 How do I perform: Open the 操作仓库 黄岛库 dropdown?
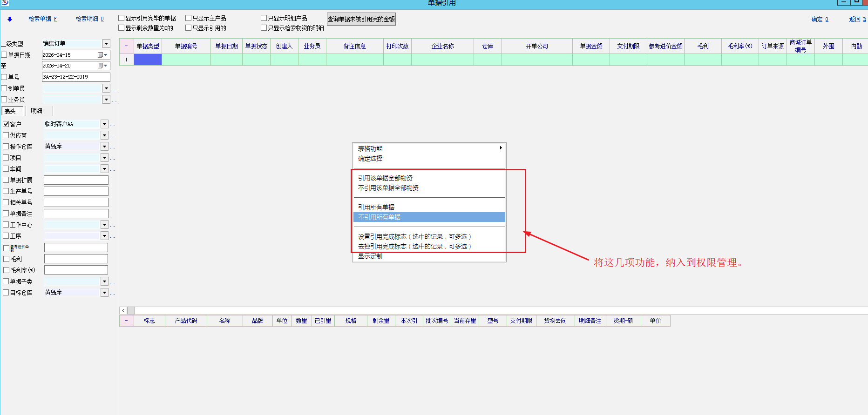[x=104, y=147]
